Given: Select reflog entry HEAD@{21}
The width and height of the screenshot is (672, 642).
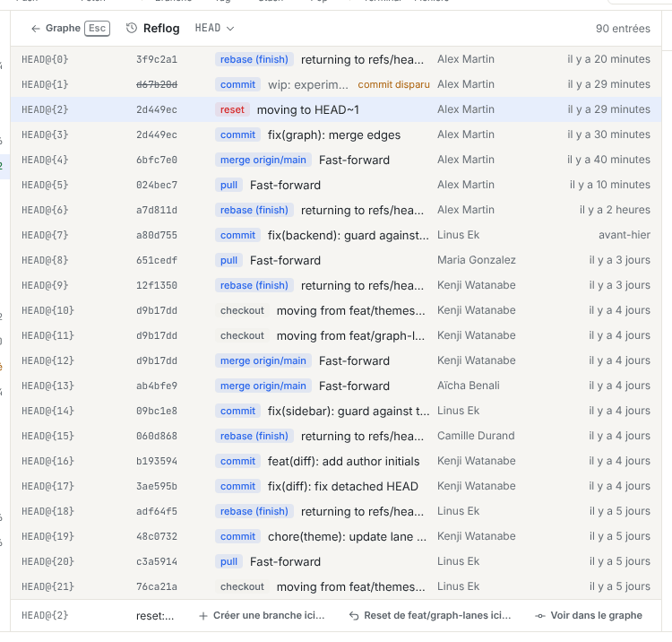Looking at the screenshot, I should (x=336, y=586).
